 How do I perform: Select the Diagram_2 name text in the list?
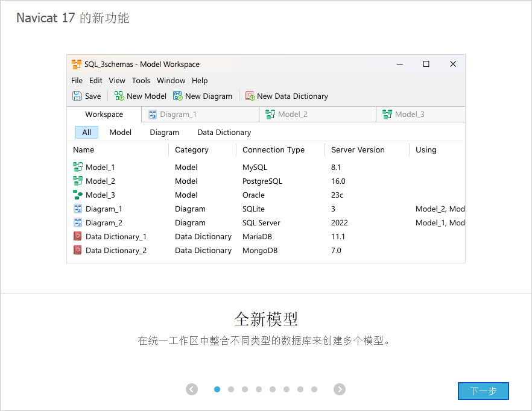pyautogui.click(x=104, y=223)
